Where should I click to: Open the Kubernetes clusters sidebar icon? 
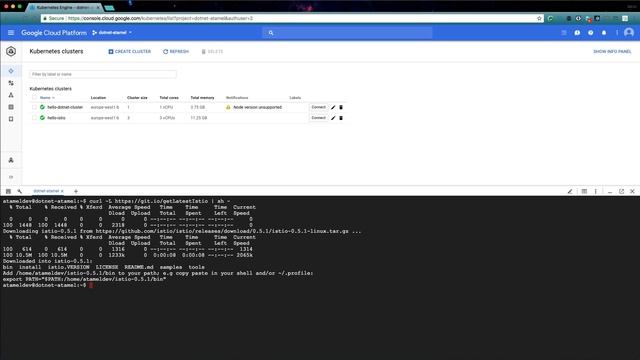pos(11,71)
